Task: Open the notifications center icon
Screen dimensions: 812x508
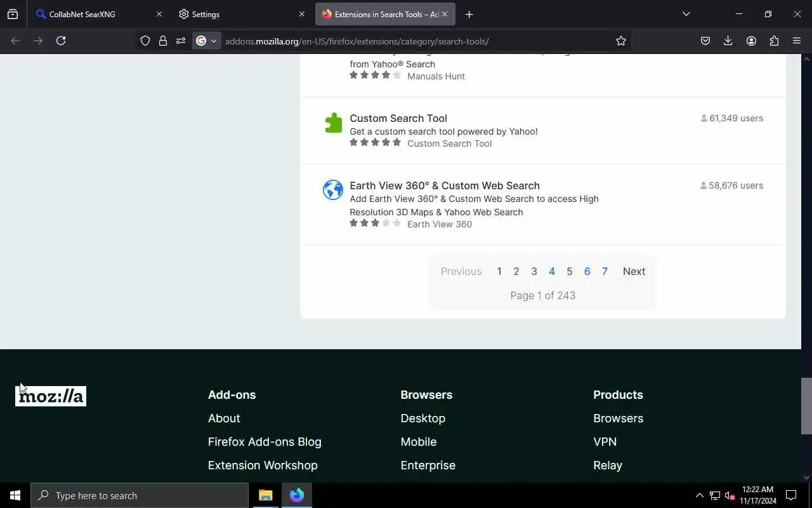Action: click(x=791, y=495)
